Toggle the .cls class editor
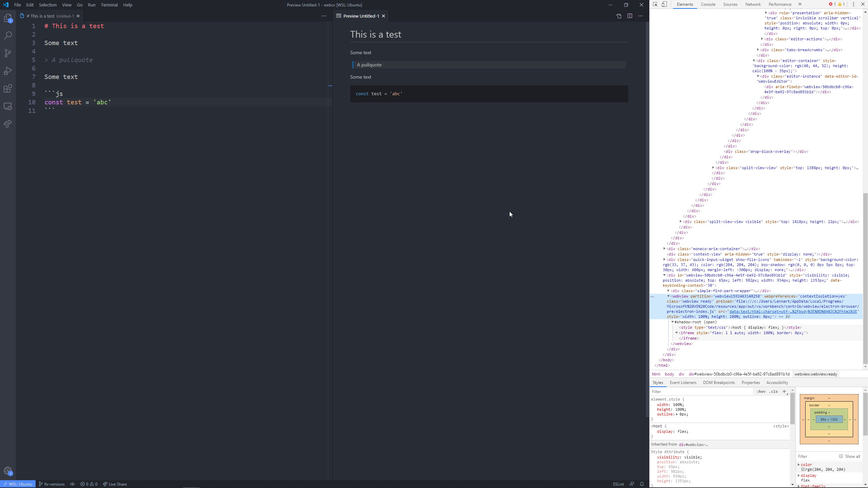The height and width of the screenshot is (488, 868). pos(773,391)
